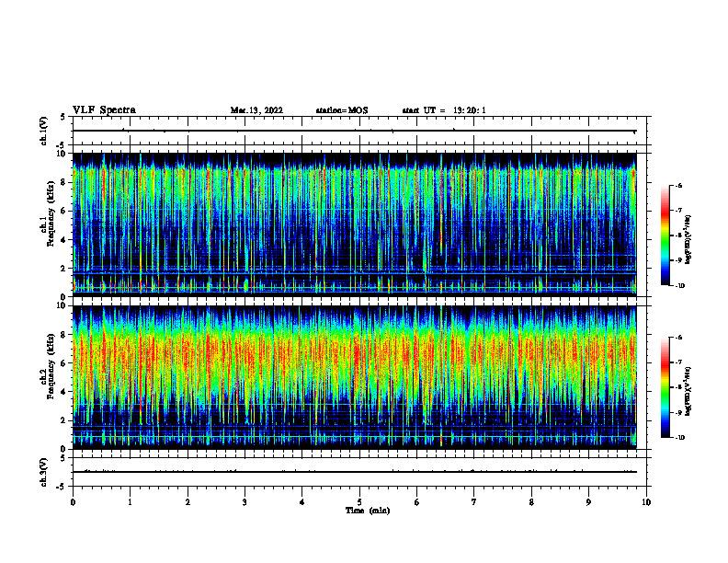Viewport: 728px width, 563px height.
Task: Click time axis tick label "2"
Action: tap(188, 502)
